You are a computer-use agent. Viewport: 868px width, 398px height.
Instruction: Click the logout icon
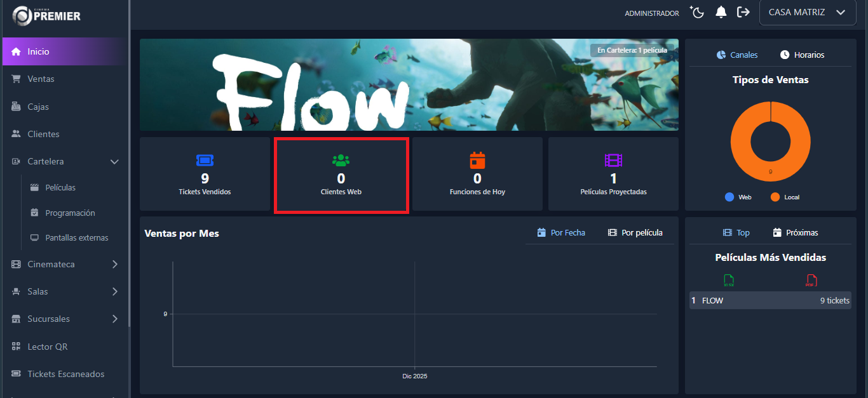[743, 13]
